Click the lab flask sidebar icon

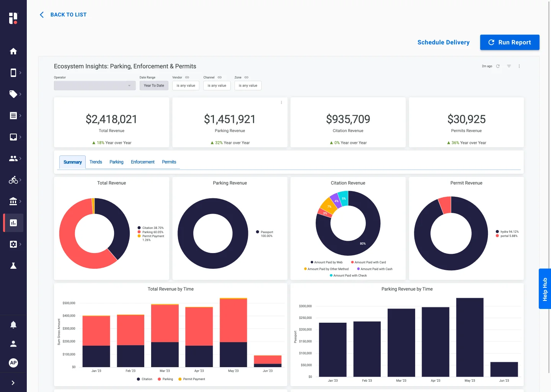coord(13,266)
